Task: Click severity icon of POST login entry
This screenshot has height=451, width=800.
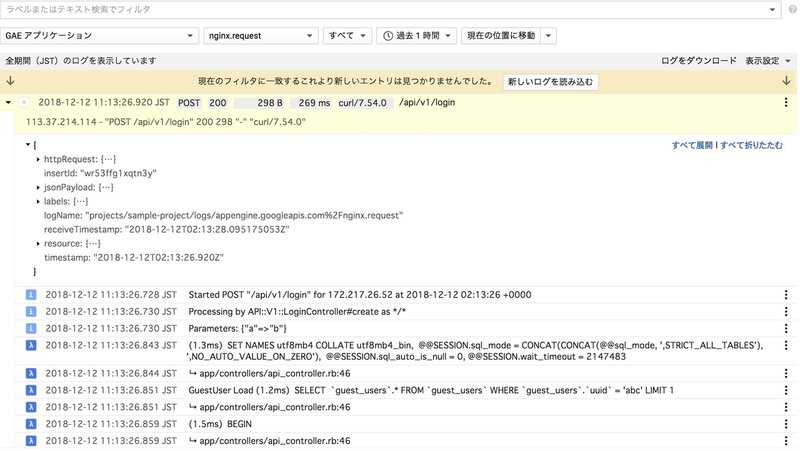Action: click(x=24, y=103)
